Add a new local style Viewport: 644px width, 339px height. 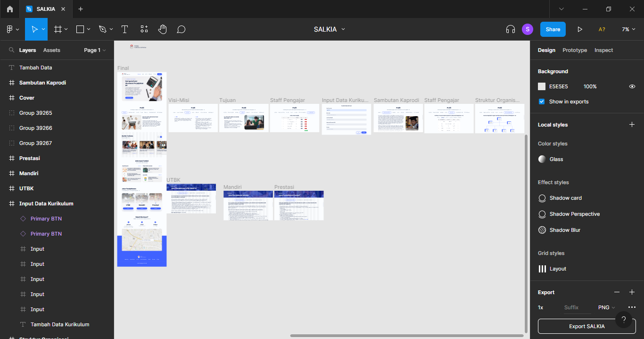[632, 125]
